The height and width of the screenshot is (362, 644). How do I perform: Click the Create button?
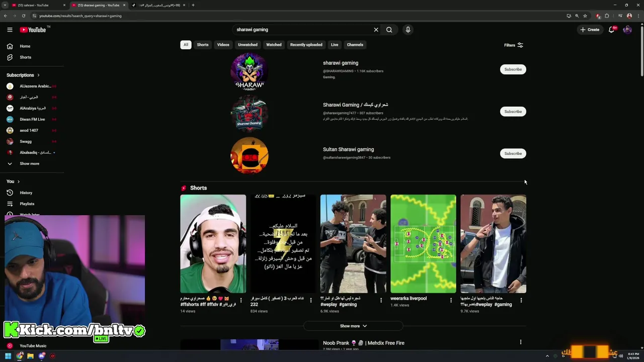590,30
